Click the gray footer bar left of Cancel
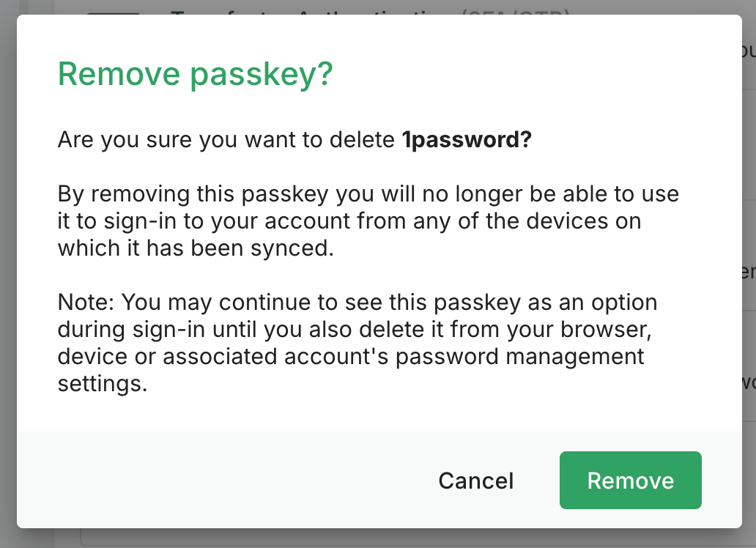The image size is (756, 548). pos(220,481)
